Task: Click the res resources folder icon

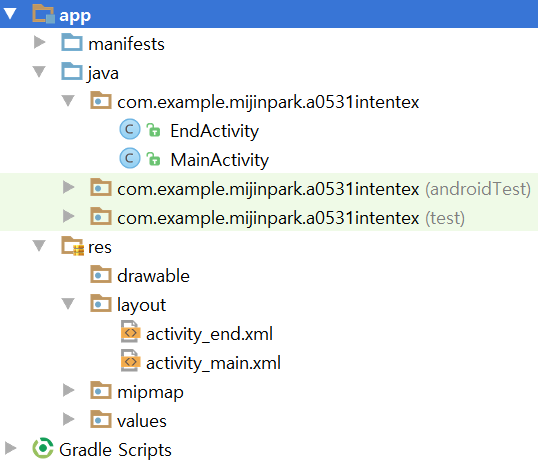Action: (72, 246)
